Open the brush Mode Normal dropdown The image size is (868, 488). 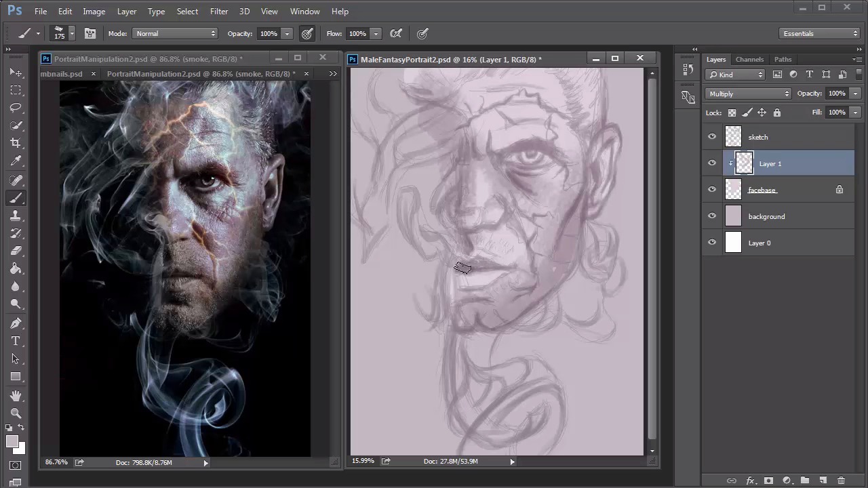point(175,33)
